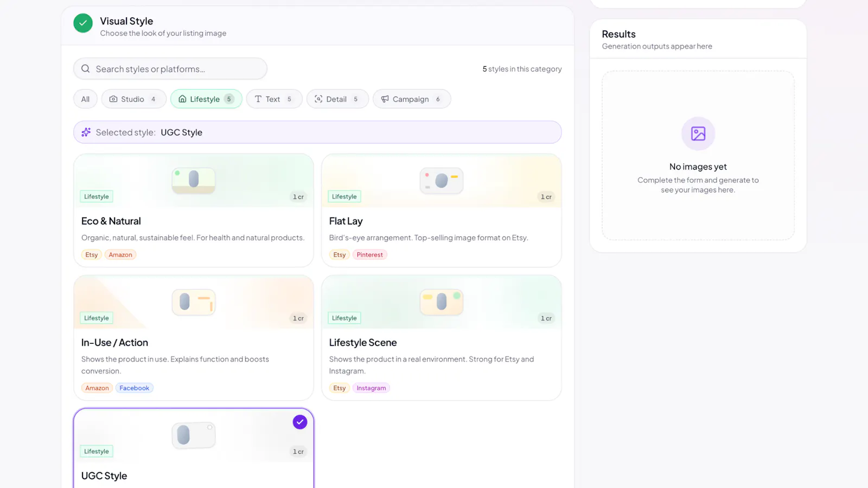Click the magnifier icon in the search field
The height and width of the screenshot is (488, 868).
(x=86, y=69)
